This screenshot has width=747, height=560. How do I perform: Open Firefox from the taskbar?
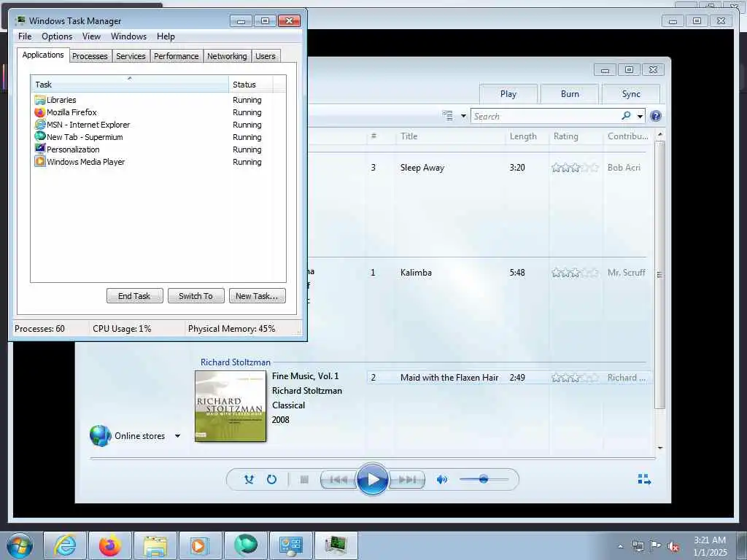pos(110,545)
